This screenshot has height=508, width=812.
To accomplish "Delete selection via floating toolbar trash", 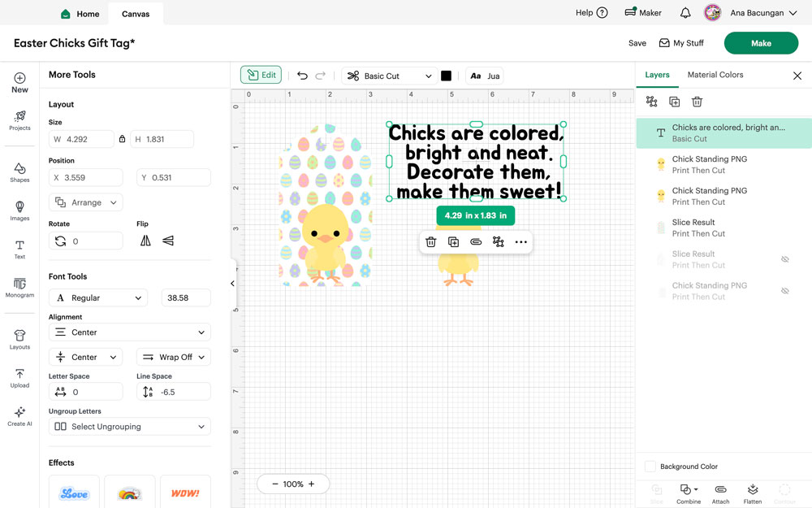I will 431,242.
